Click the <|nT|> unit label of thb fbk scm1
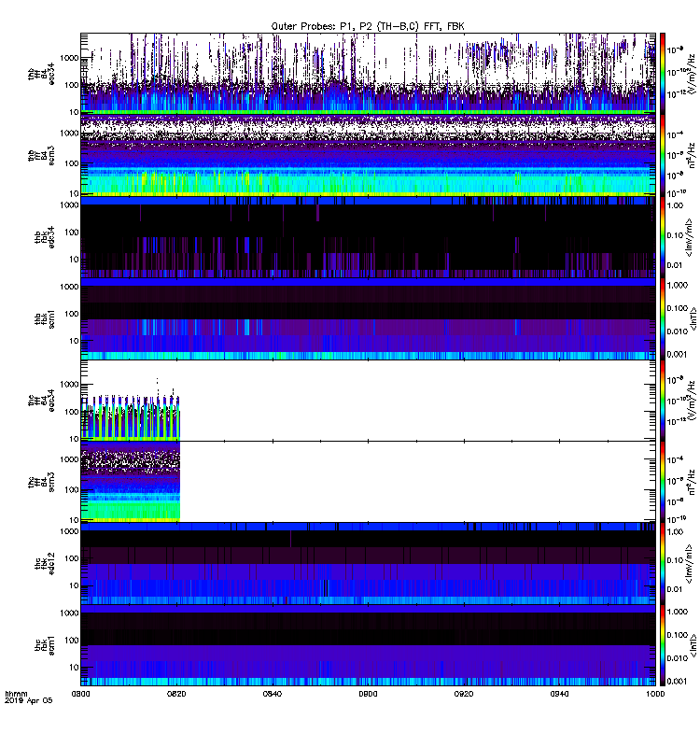700x747 pixels. coord(693,319)
